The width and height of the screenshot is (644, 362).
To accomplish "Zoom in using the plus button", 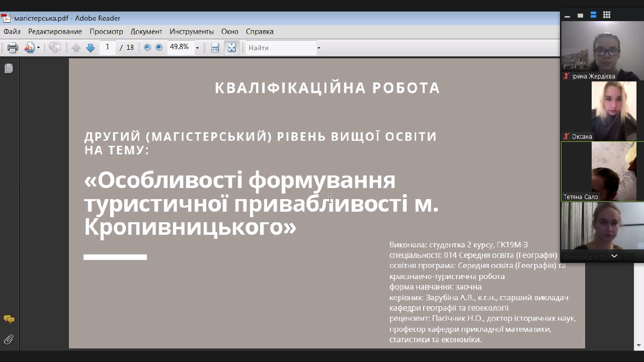I will 159,47.
